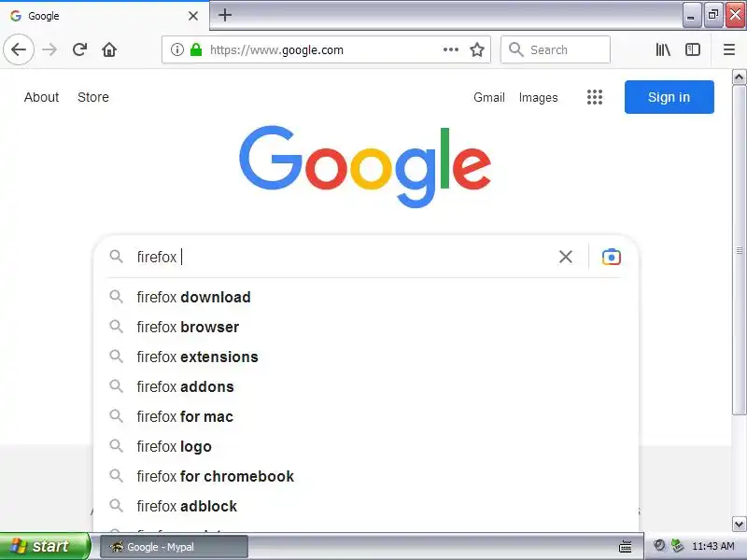Screen dimensions: 747x560
Task: Bookmark this page with the star icon
Action: (477, 50)
